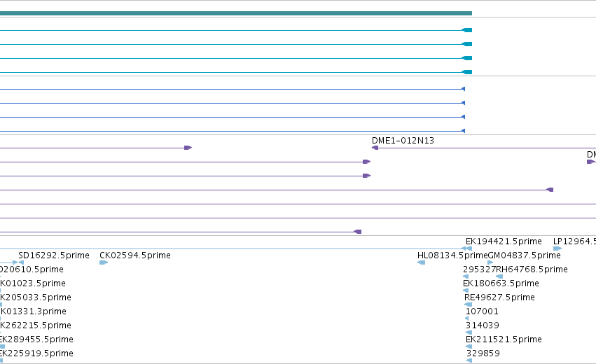Click the arrow glyph below HL08134.5prime
Viewport: 596px width, 364px height.
point(421,262)
